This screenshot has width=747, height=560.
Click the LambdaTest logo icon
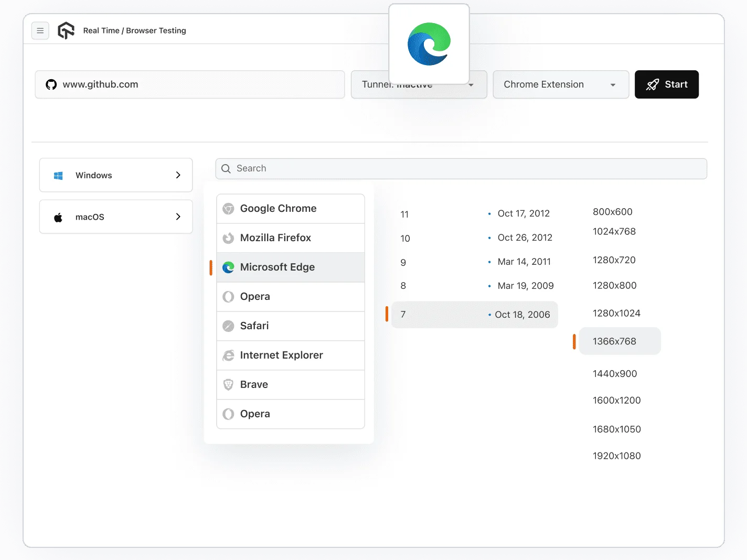pos(66,31)
